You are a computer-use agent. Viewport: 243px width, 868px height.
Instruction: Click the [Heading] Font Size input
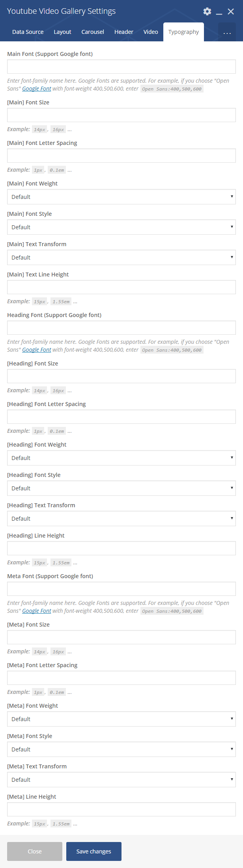pyautogui.click(x=121, y=376)
